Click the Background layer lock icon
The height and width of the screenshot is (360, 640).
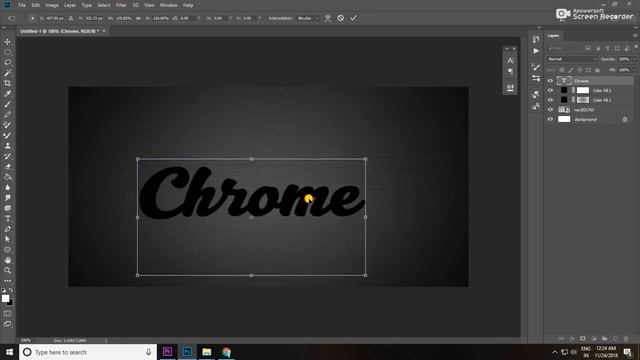click(625, 120)
